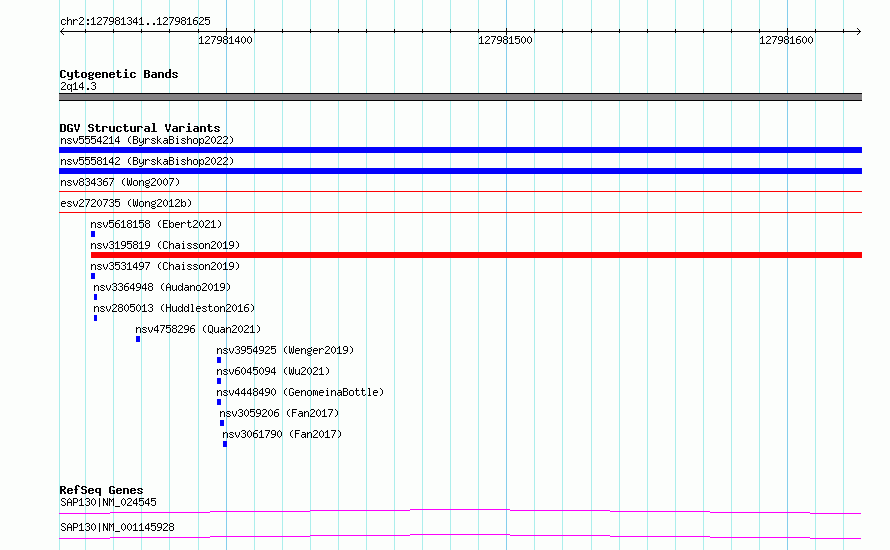Click ruler position label 127981400
This screenshot has width=890, height=550.
point(225,40)
